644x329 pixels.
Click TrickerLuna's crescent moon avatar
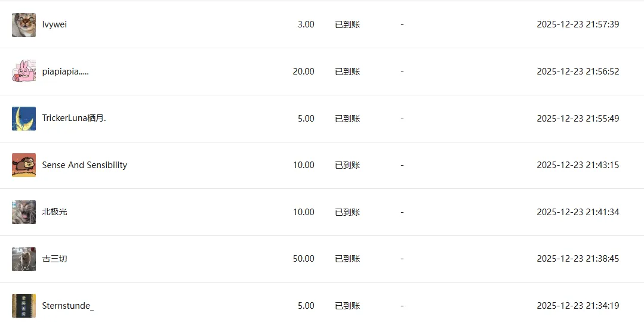pos(24,119)
